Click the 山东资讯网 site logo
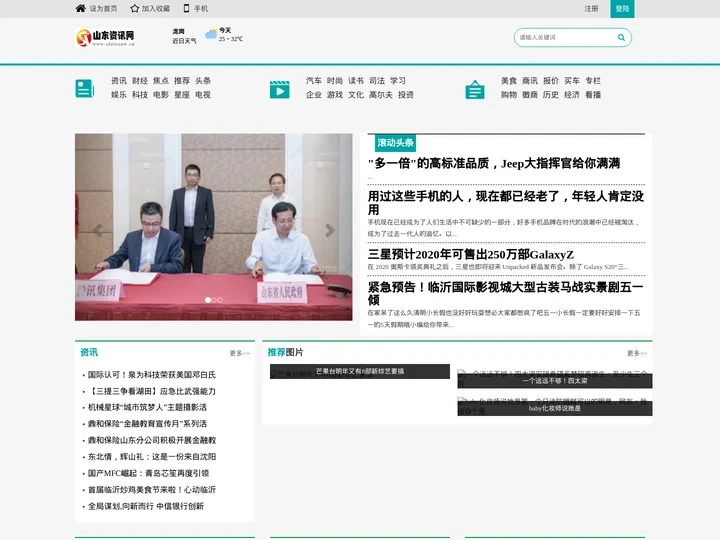Viewport: 720px width, 540px height. pos(105,38)
